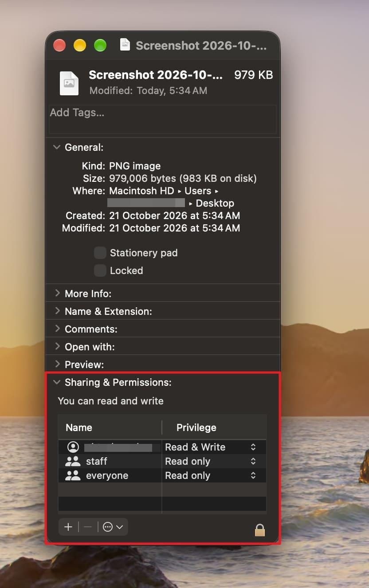
Task: Collapse the Sharing & Permissions section
Action: click(57, 382)
